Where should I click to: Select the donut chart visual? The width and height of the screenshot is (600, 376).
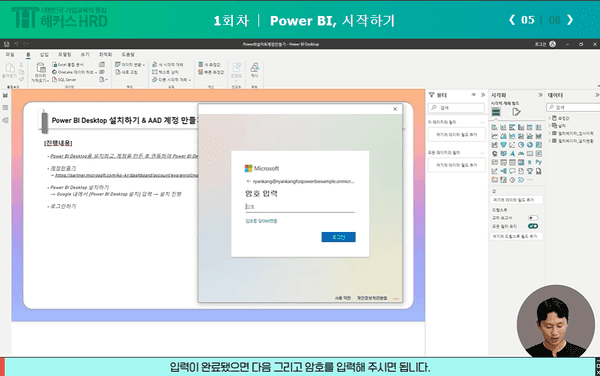tap(530, 145)
